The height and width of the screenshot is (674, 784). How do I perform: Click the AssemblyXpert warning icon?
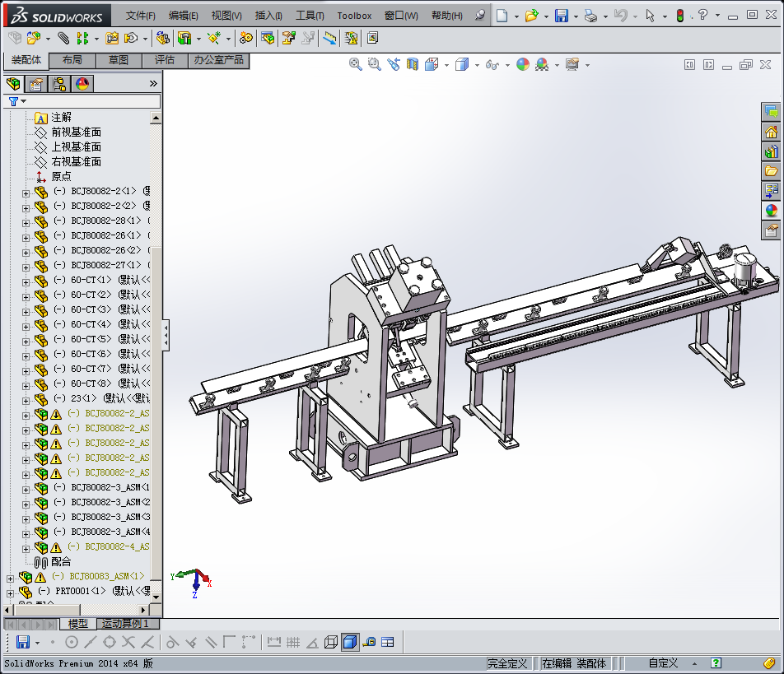pyautogui.click(x=351, y=38)
